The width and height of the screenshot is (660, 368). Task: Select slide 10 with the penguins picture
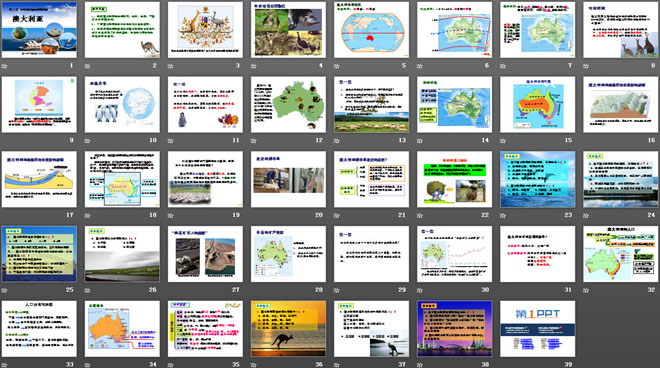[122, 104]
